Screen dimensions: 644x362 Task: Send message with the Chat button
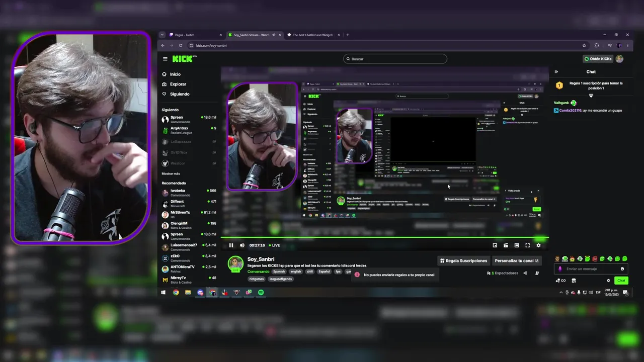tap(621, 281)
